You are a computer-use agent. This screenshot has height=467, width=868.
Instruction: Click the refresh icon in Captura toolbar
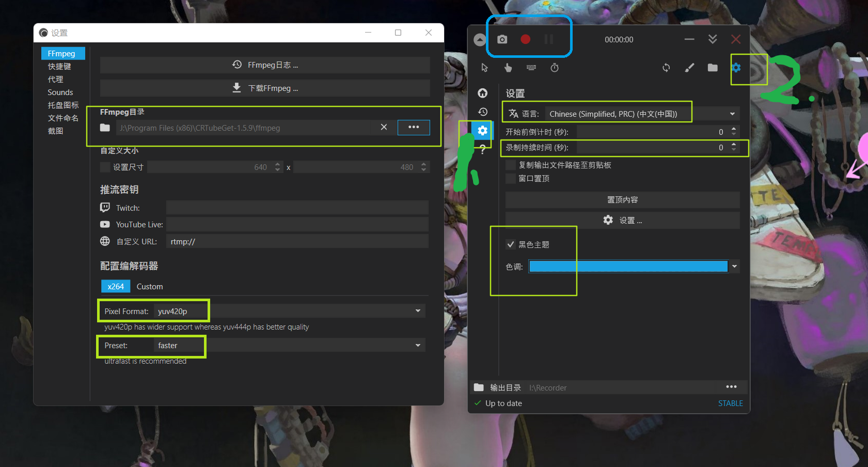pos(666,68)
